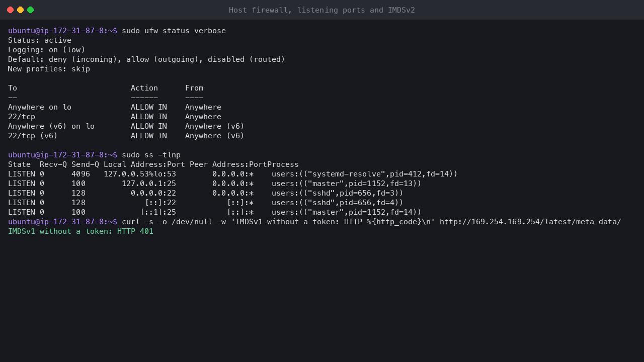Click the '22/tcp (v6)' rule entry
Screen dimensions: 644x362
coord(33,136)
